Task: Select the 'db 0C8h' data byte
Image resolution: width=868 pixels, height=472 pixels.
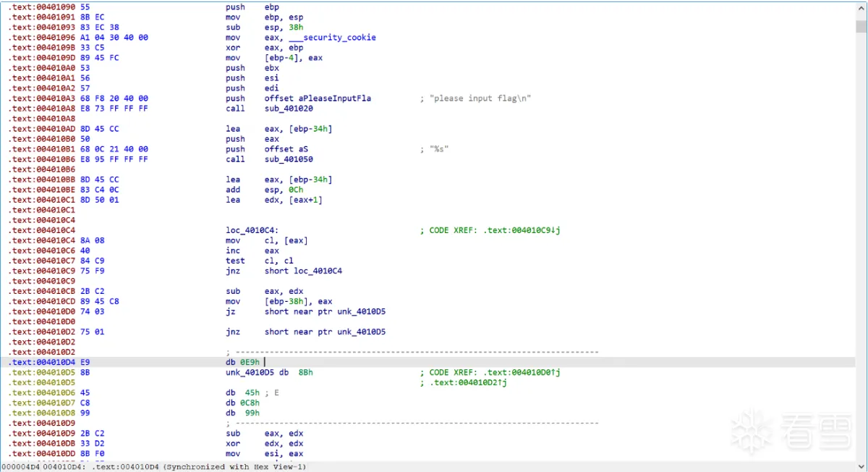Action: point(242,403)
